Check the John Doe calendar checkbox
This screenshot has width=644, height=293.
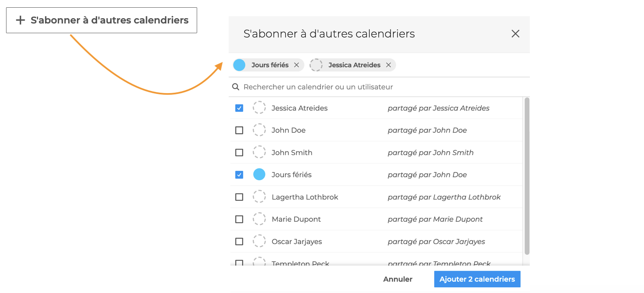[239, 130]
